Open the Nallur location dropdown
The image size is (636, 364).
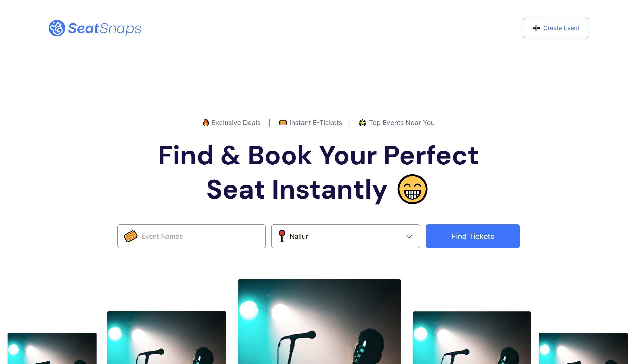click(345, 236)
